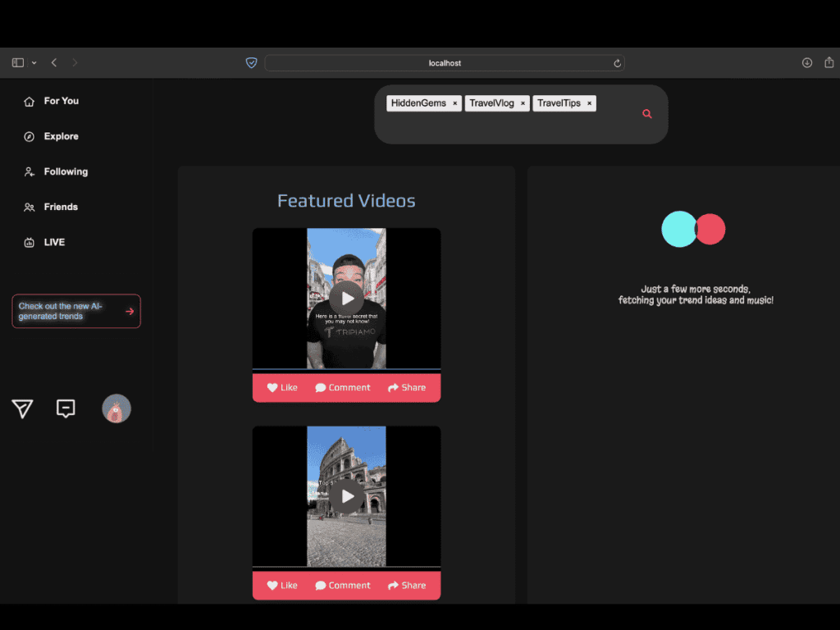This screenshot has width=840, height=630.
Task: Share the second featured video
Action: pyautogui.click(x=407, y=585)
